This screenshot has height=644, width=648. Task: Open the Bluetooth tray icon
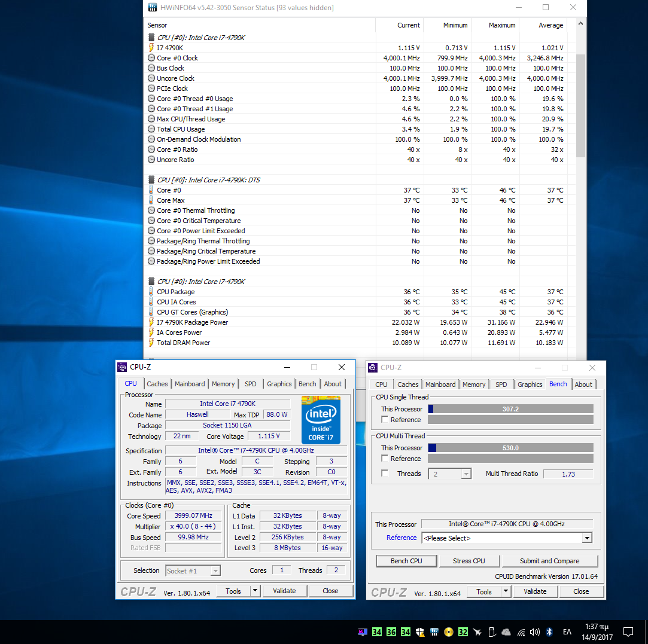coord(549,631)
